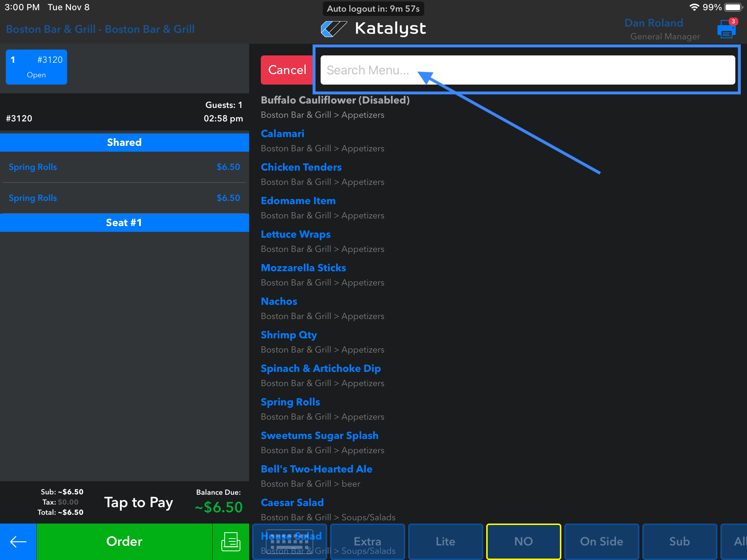747x560 pixels.
Task: Tap the Tap to Pay button
Action: [139, 502]
